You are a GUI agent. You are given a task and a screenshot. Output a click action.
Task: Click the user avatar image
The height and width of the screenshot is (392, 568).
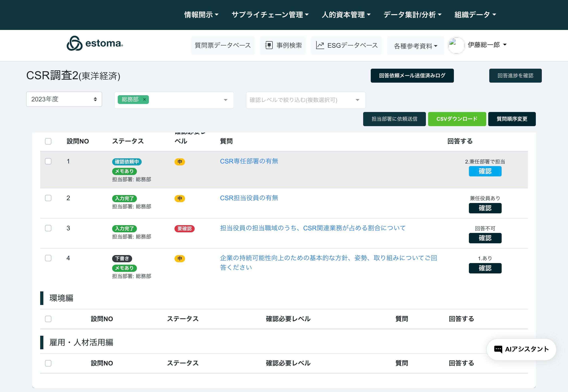point(456,45)
